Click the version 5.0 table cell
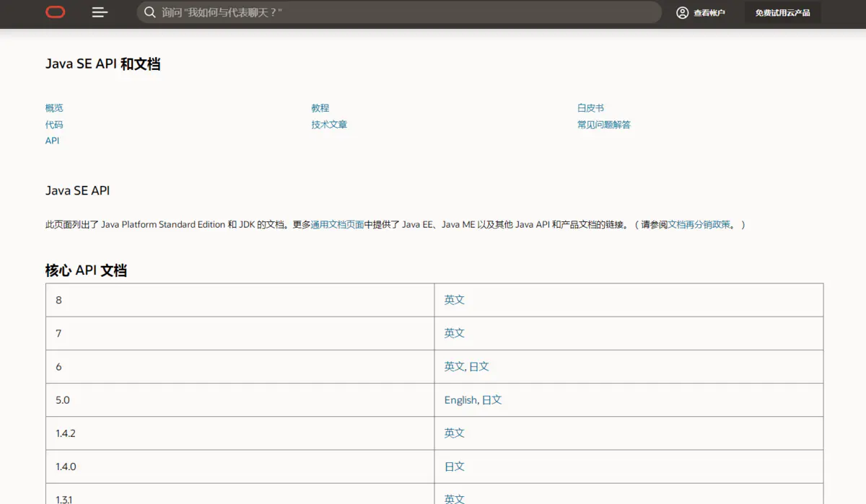The image size is (866, 504). pos(240,400)
